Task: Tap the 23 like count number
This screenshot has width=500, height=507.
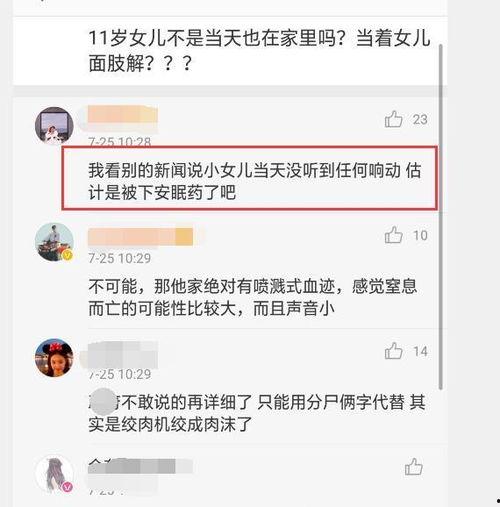Action: click(420, 119)
